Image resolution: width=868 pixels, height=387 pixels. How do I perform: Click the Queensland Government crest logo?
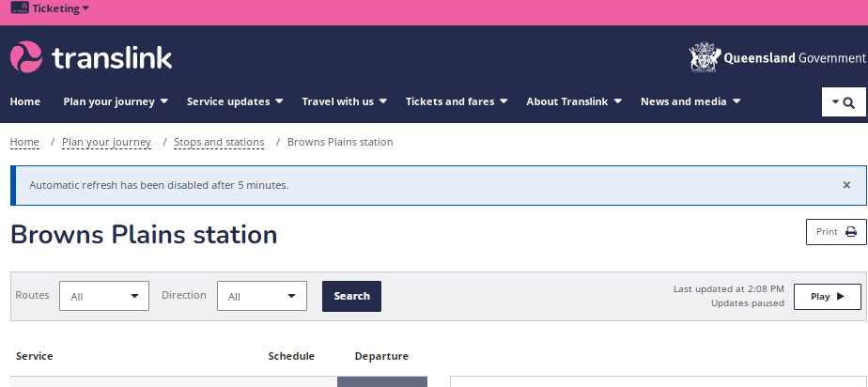pyautogui.click(x=705, y=57)
